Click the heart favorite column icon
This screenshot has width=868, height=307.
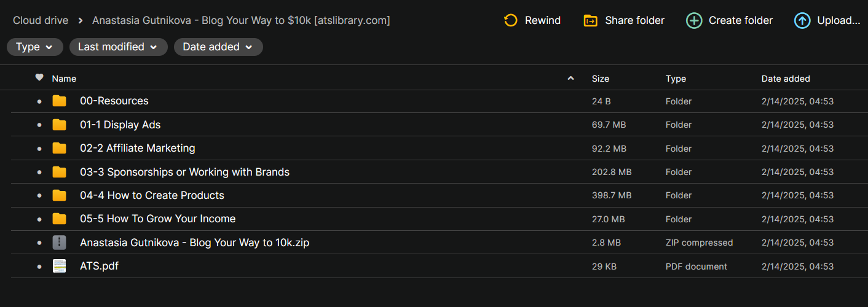pos(39,78)
